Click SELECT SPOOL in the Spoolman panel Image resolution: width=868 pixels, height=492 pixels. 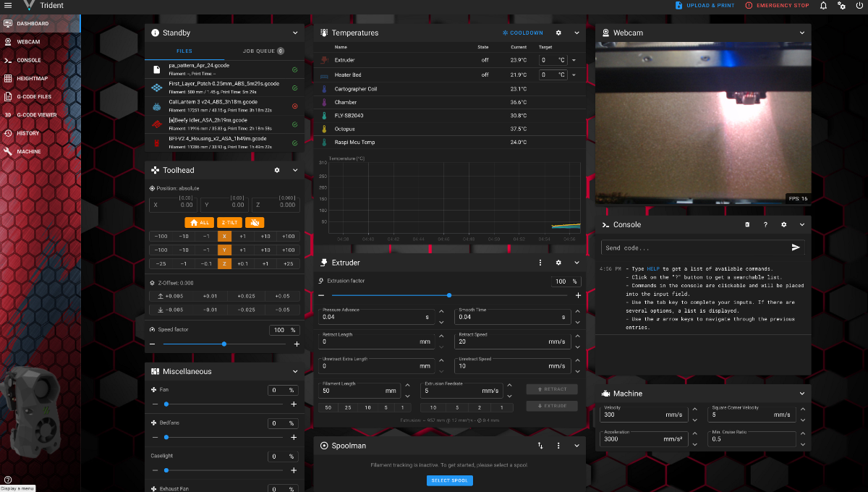click(449, 480)
